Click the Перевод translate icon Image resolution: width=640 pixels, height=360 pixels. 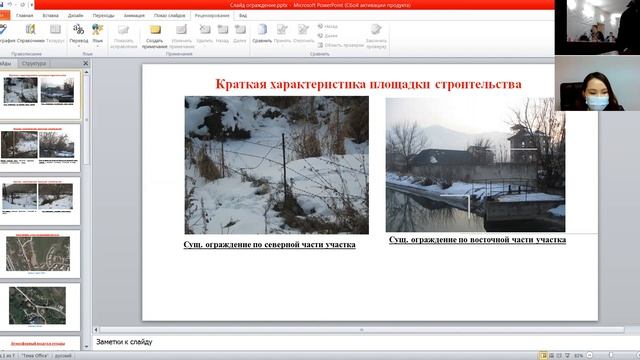tap(78, 29)
